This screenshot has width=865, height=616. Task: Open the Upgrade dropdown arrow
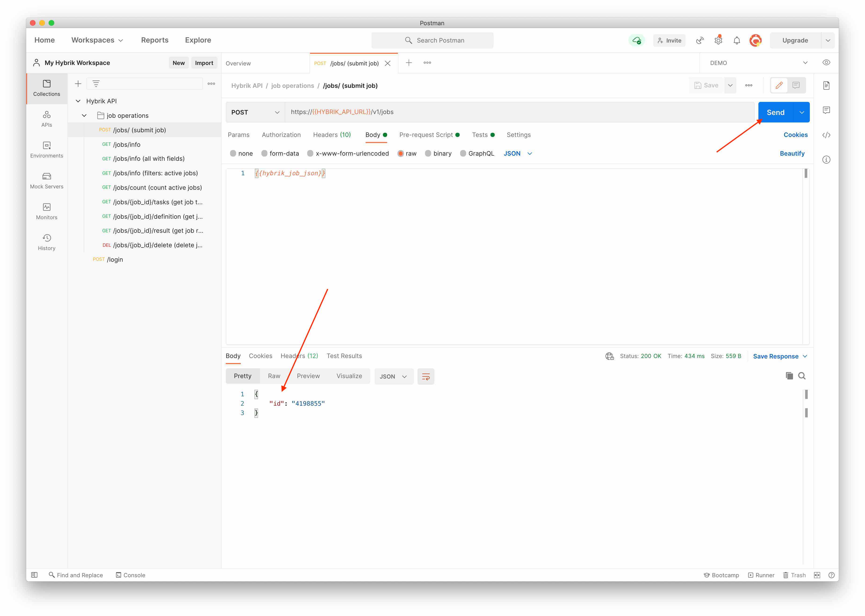pos(828,40)
